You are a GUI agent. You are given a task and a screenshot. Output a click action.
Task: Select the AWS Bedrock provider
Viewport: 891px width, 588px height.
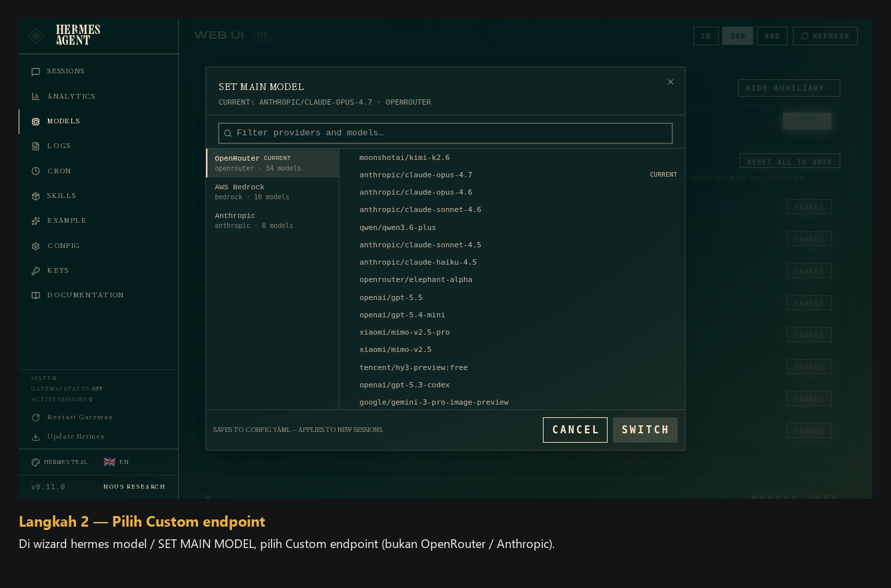click(x=273, y=192)
